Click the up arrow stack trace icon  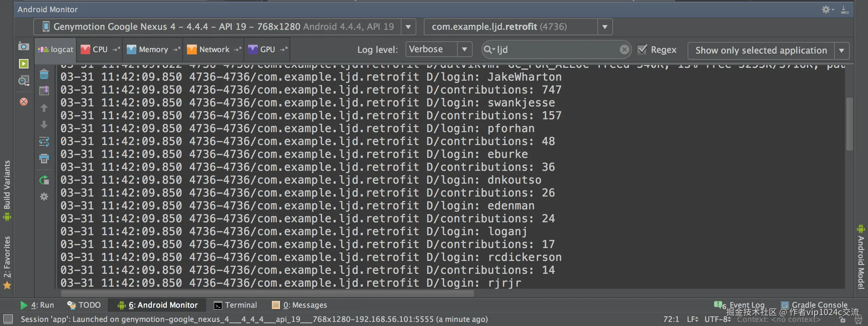tap(44, 108)
